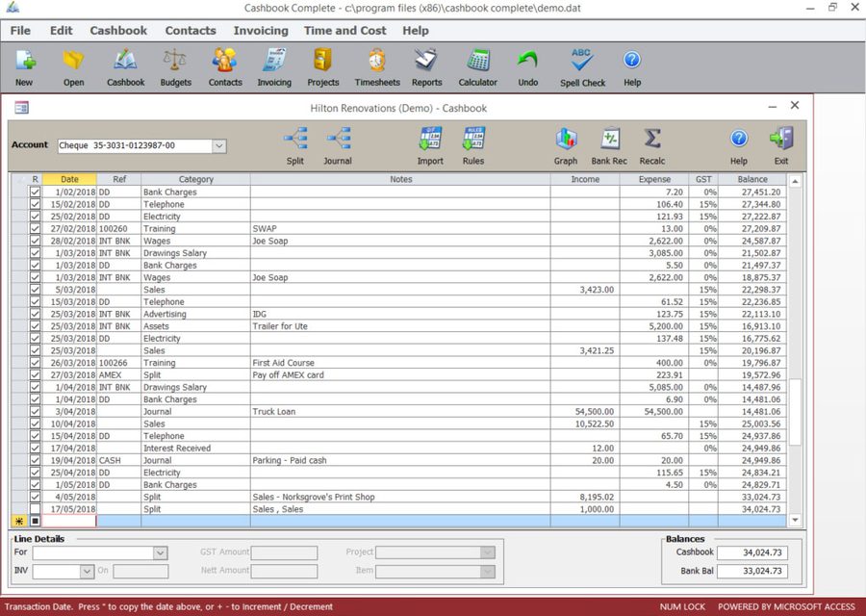Image resolution: width=866 pixels, height=616 pixels.
Task: Open Reports from the toolbar
Action: coord(426,60)
